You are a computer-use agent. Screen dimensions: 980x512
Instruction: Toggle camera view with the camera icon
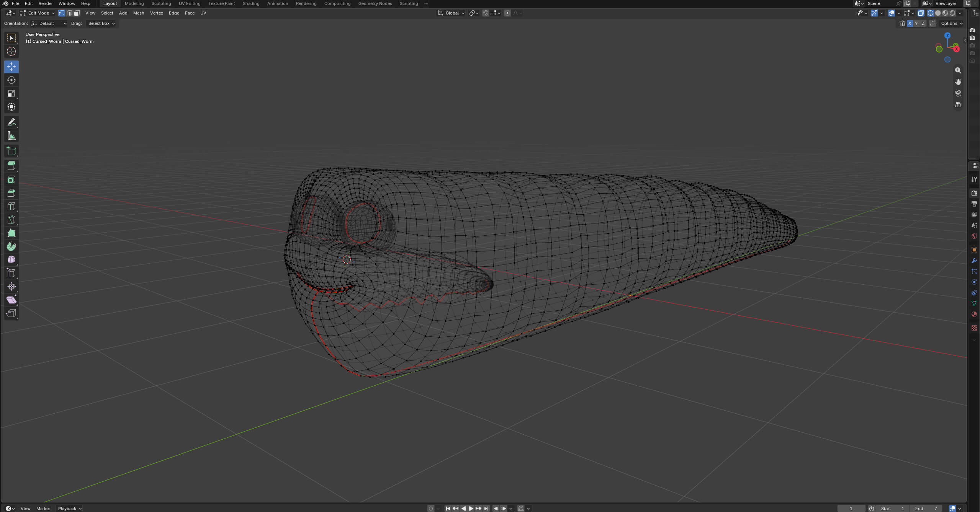pyautogui.click(x=958, y=93)
